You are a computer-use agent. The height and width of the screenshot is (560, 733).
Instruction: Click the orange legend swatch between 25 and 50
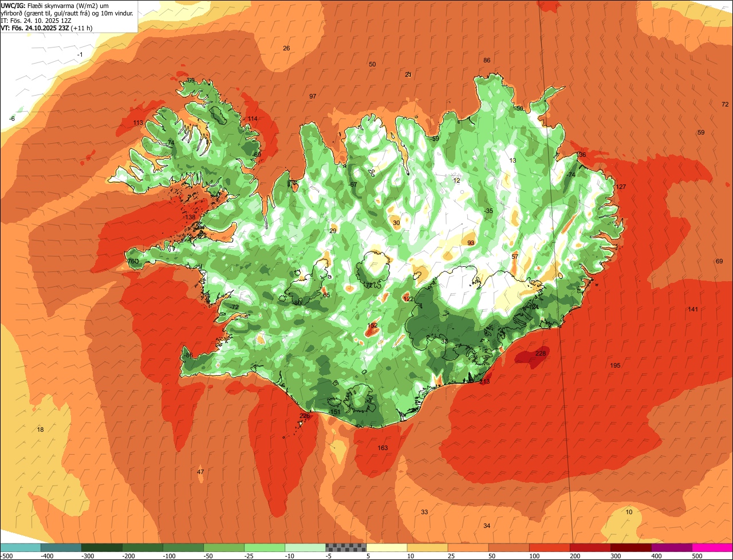pyautogui.click(x=467, y=547)
